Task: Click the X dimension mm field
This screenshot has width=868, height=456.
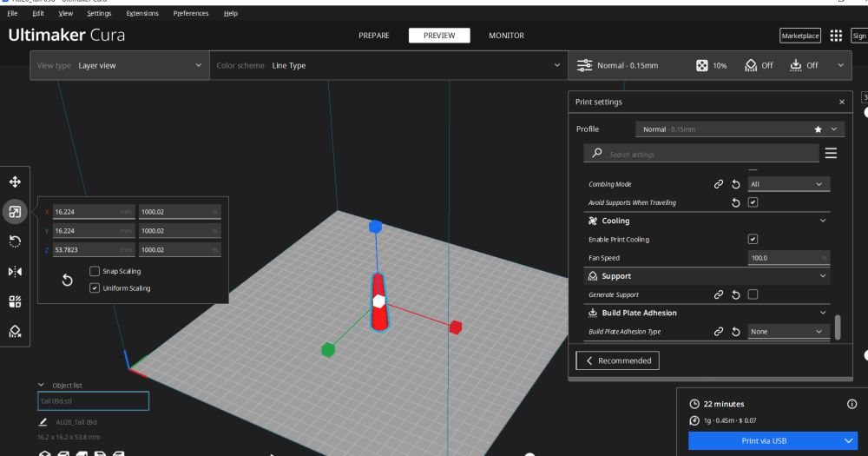Action: point(94,212)
